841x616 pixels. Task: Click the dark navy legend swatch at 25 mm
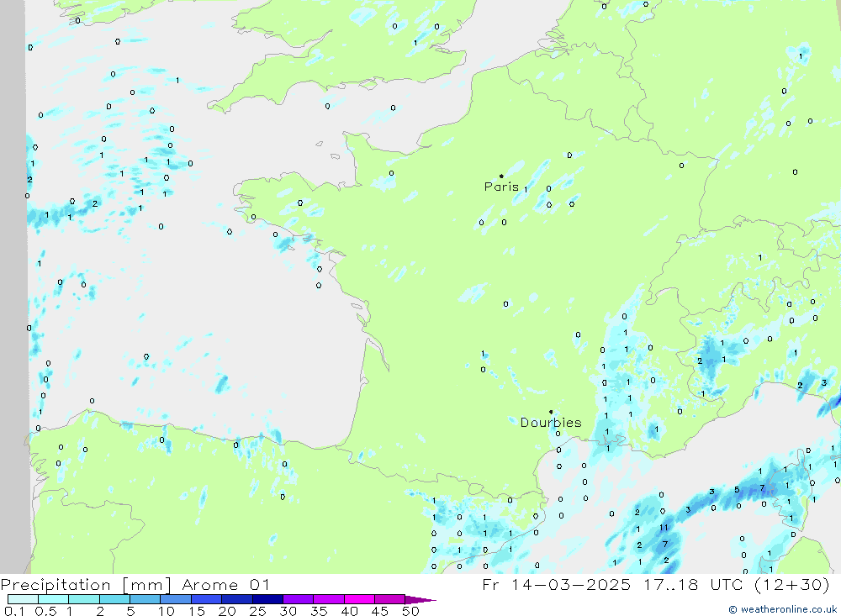click(267, 599)
